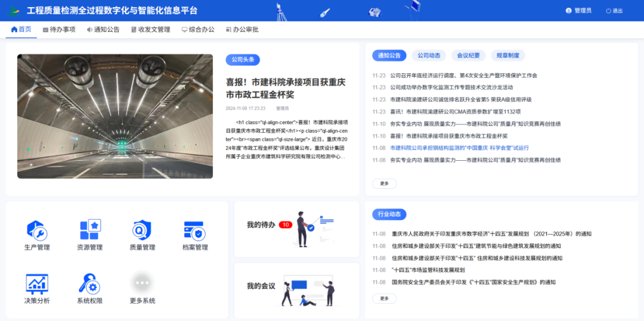Click the red 10 pending badge
Screen dimensions: 644x321
(286, 225)
